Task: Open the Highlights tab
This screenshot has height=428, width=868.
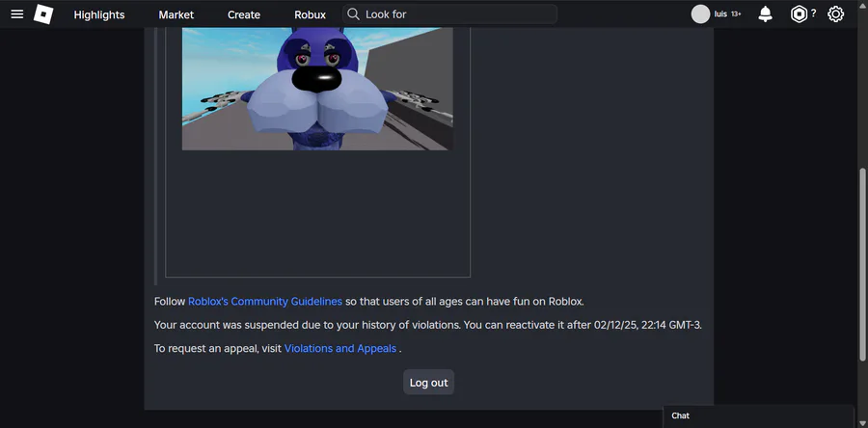Action: pyautogui.click(x=99, y=14)
